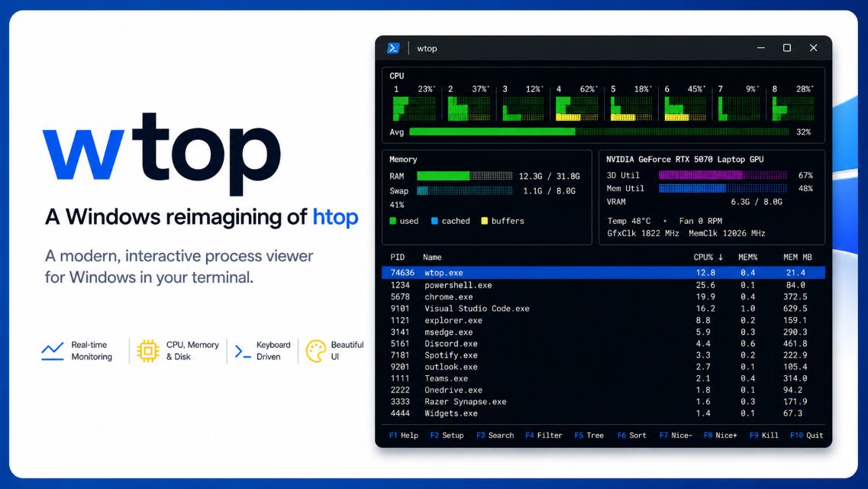
Task: Click the blue 'htop' link text
Action: [335, 217]
